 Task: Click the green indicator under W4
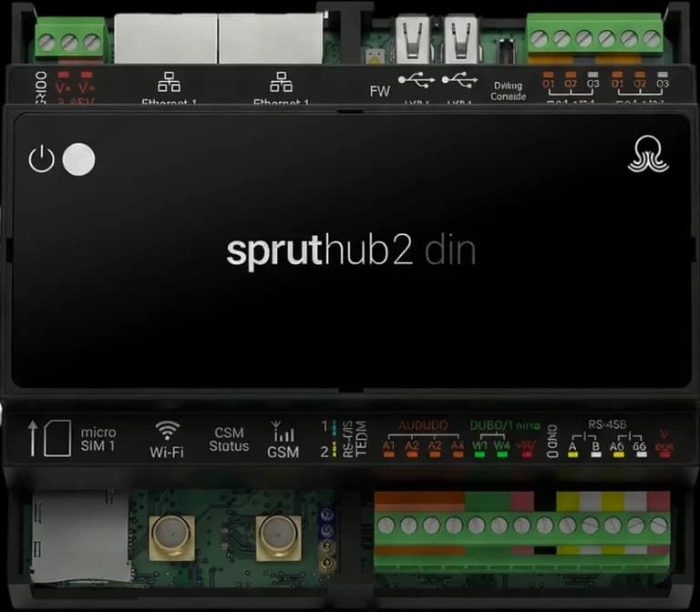[x=502, y=454]
